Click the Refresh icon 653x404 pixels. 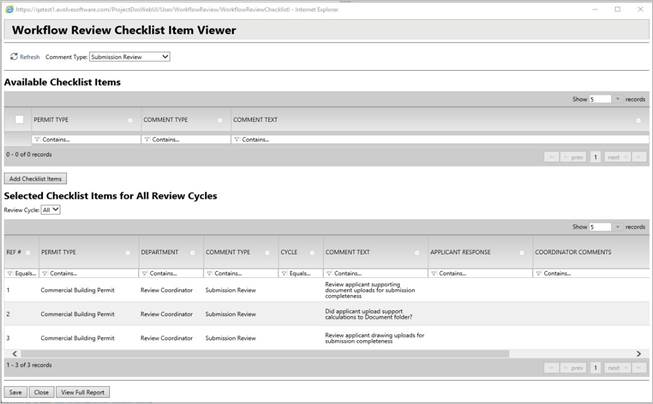(x=14, y=57)
